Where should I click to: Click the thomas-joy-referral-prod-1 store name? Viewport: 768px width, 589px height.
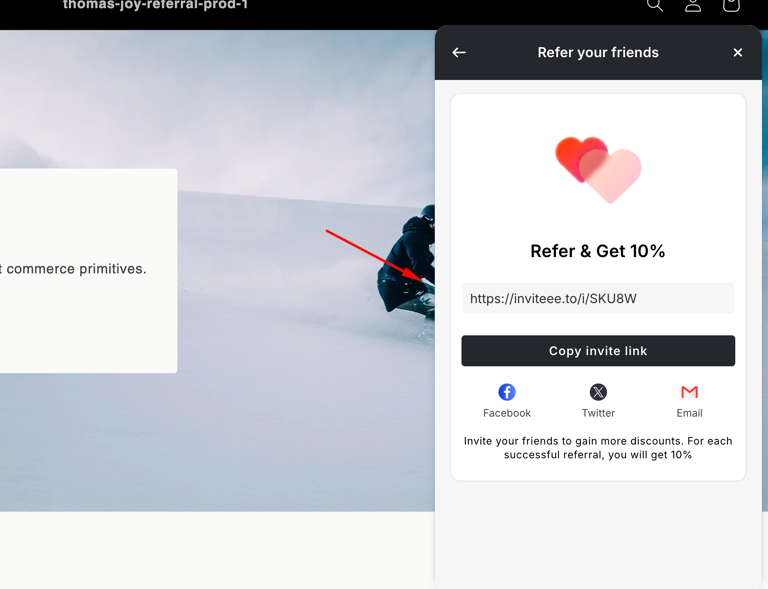[x=155, y=5]
